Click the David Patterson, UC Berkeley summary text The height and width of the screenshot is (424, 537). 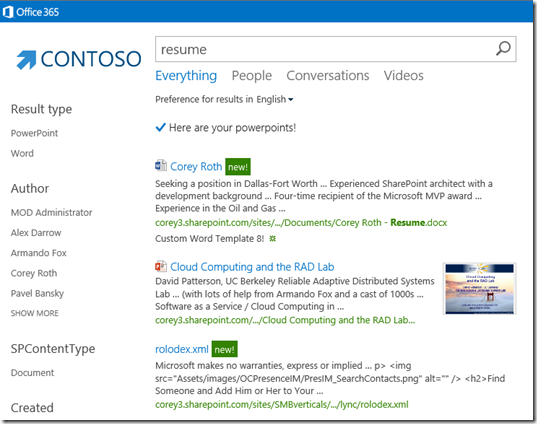click(295, 294)
